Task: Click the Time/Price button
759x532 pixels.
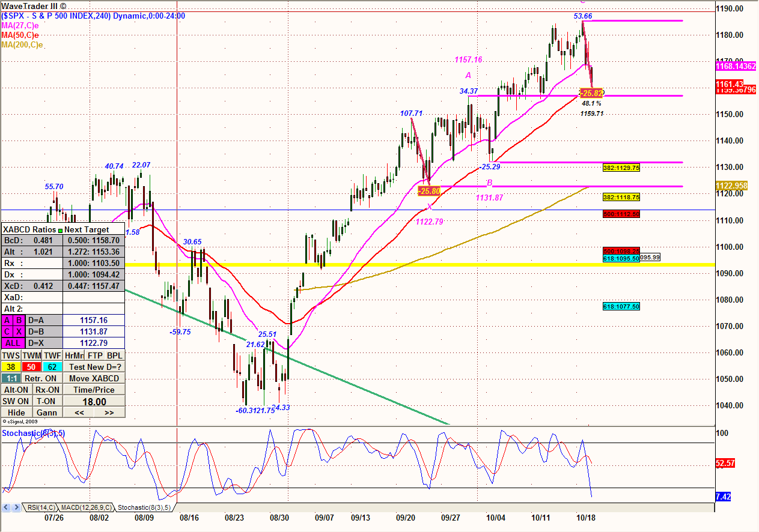Action: pos(94,390)
